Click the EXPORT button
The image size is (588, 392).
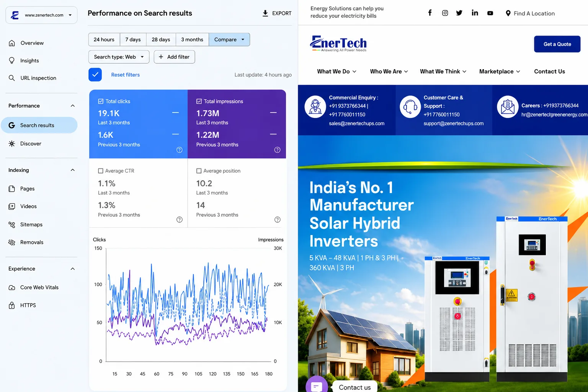pyautogui.click(x=277, y=13)
